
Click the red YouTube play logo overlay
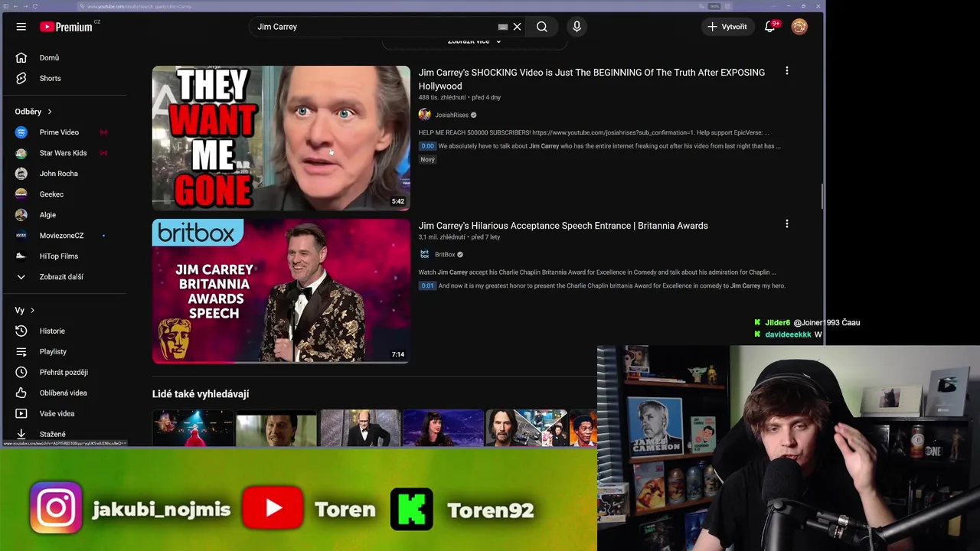click(273, 508)
